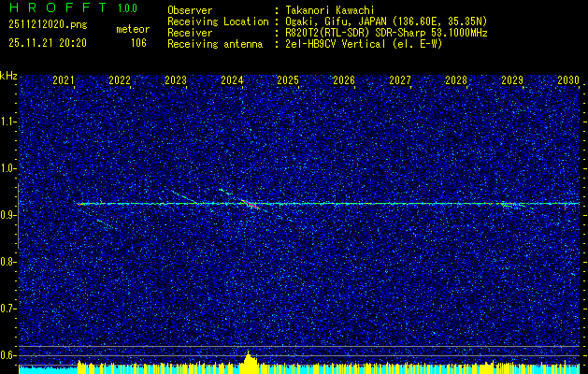The width and height of the screenshot is (588, 374).
Task: Click the red meteor echo near 2024
Action: pos(251,205)
